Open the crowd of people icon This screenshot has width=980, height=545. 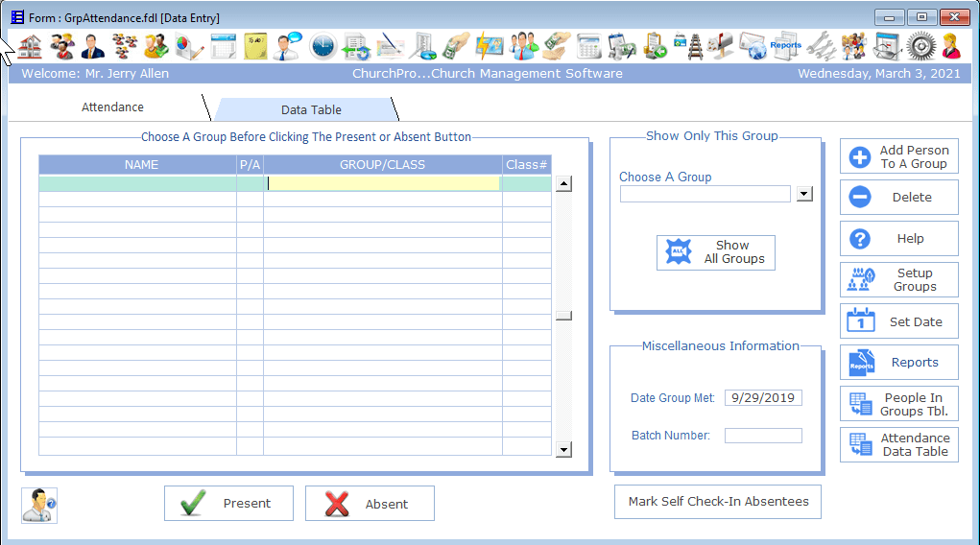pyautogui.click(x=853, y=47)
